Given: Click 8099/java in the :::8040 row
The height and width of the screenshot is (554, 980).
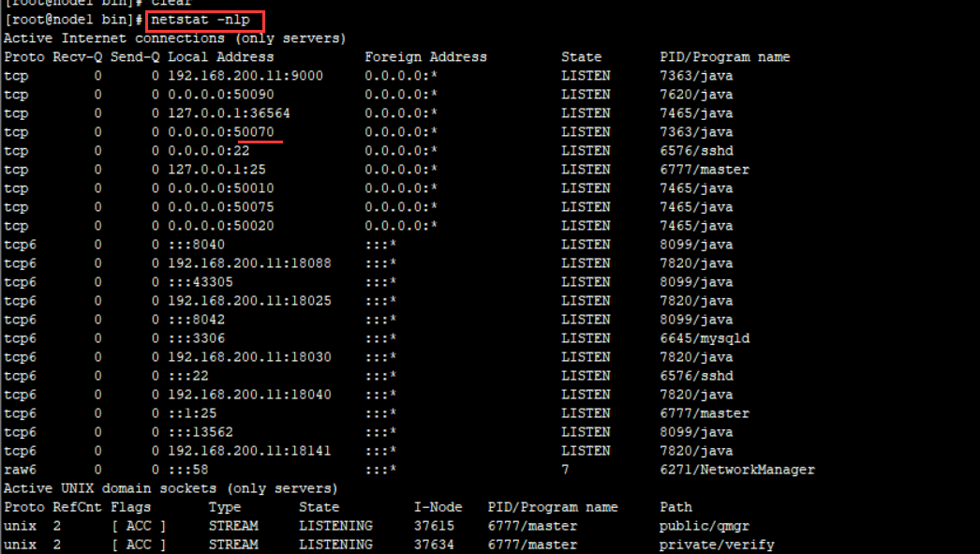Looking at the screenshot, I should click(696, 245).
